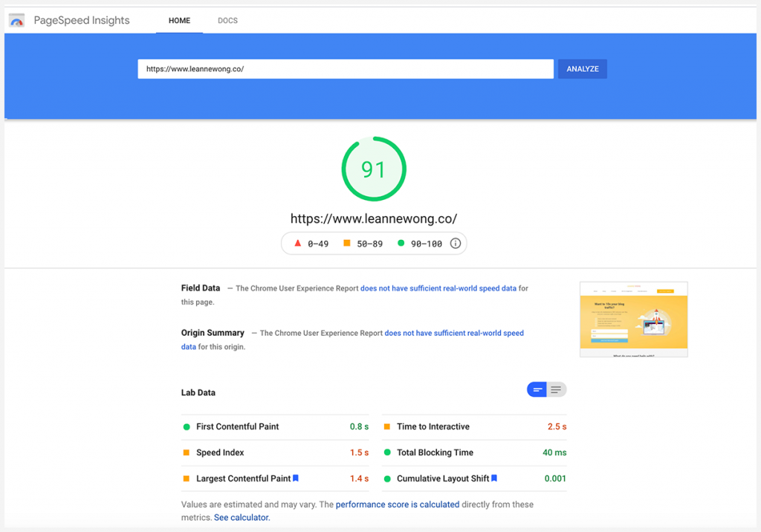Click the bookmark flag beside Cumulative Layout Shift
This screenshot has width=761, height=532.
coord(495,479)
